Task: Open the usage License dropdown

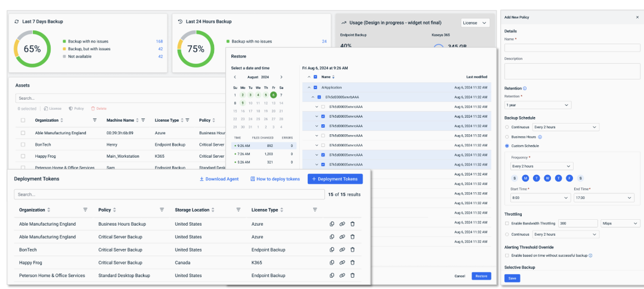Action: pos(475,23)
